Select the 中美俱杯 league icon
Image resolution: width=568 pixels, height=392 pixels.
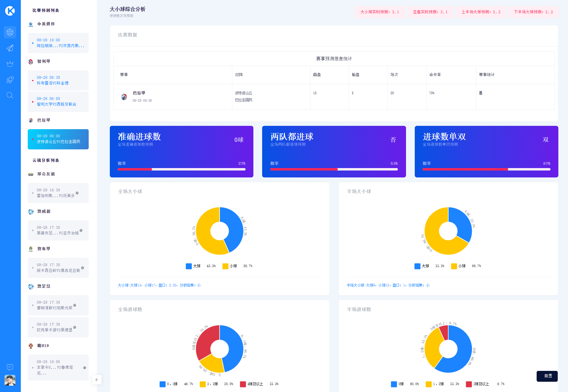click(31, 24)
